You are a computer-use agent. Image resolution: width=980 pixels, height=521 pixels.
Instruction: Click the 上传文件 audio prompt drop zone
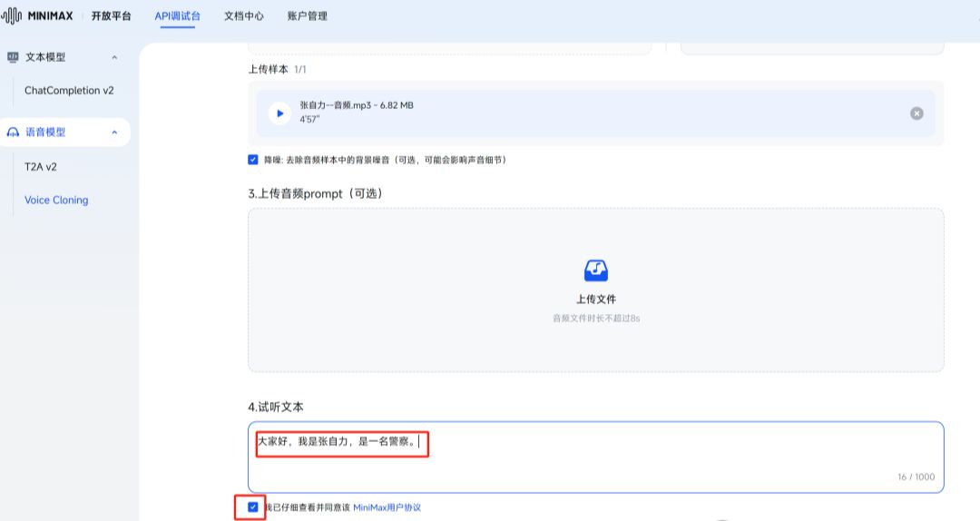click(x=595, y=300)
